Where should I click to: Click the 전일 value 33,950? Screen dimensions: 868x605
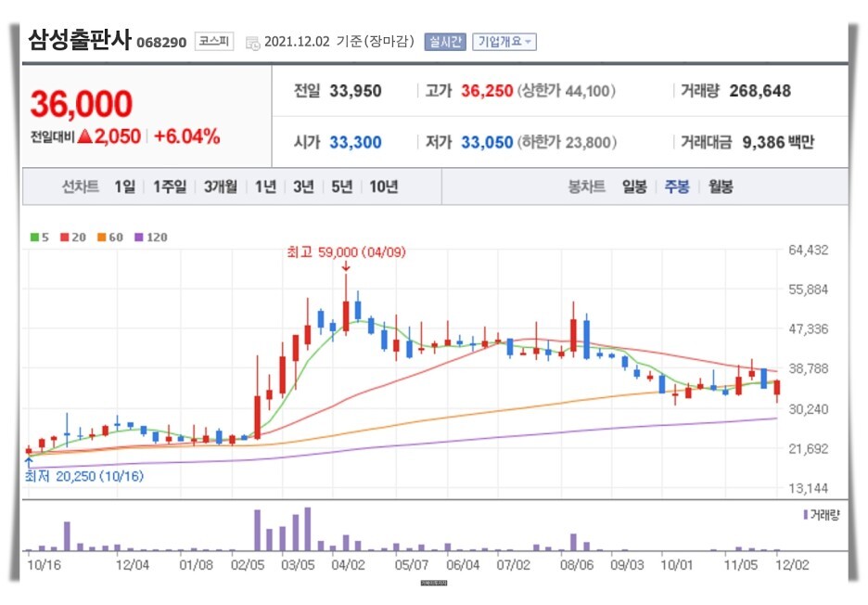pos(355,91)
